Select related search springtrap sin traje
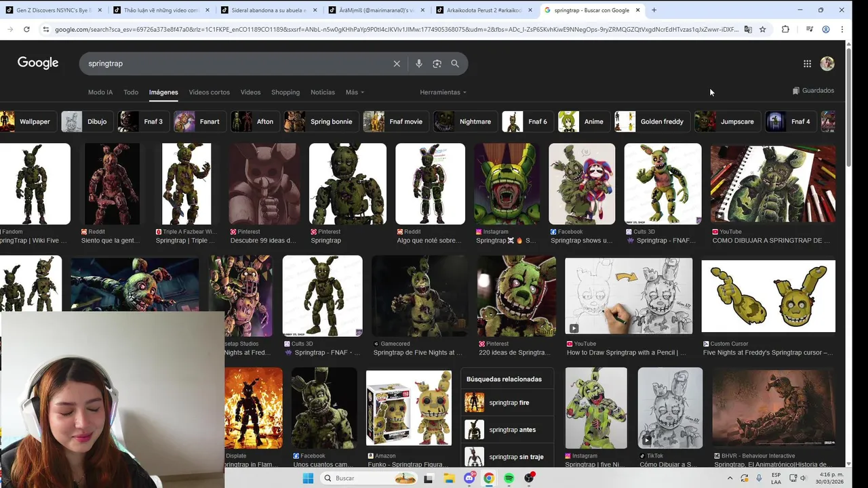868x488 pixels. (x=507, y=457)
